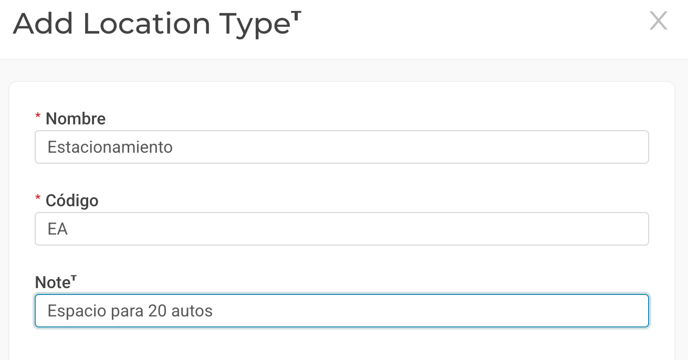Click the word Type in the dialog title
688x360 pixels.
[255, 25]
